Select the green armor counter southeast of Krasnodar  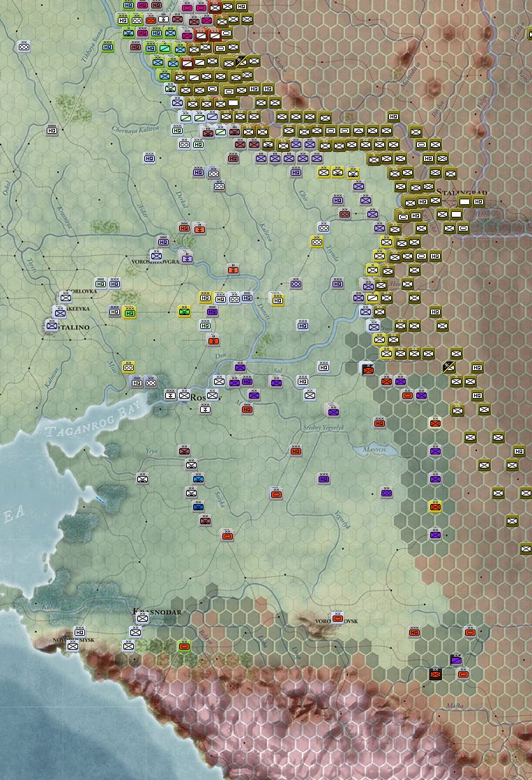[x=185, y=646]
